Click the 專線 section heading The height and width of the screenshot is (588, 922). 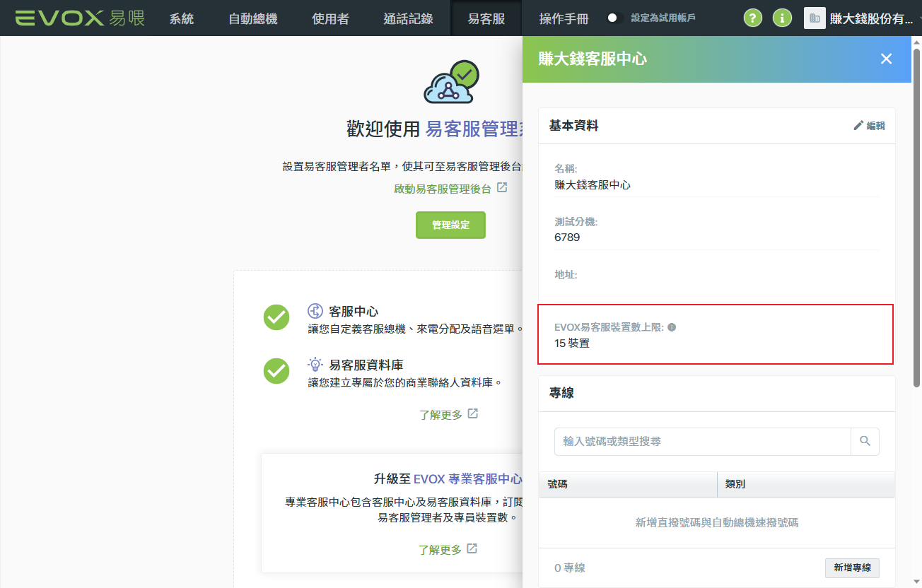click(561, 393)
